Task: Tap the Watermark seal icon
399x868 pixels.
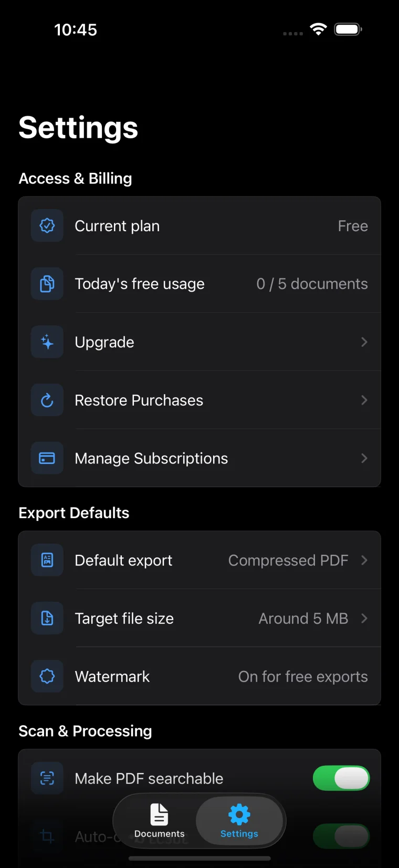Action: (47, 676)
